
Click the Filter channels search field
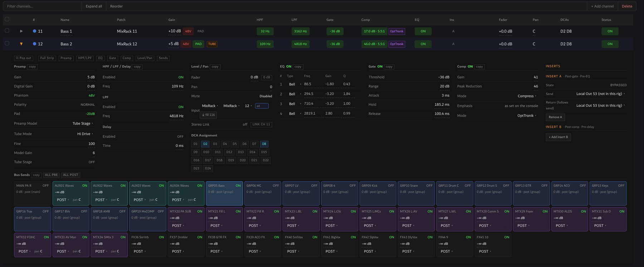(42, 6)
